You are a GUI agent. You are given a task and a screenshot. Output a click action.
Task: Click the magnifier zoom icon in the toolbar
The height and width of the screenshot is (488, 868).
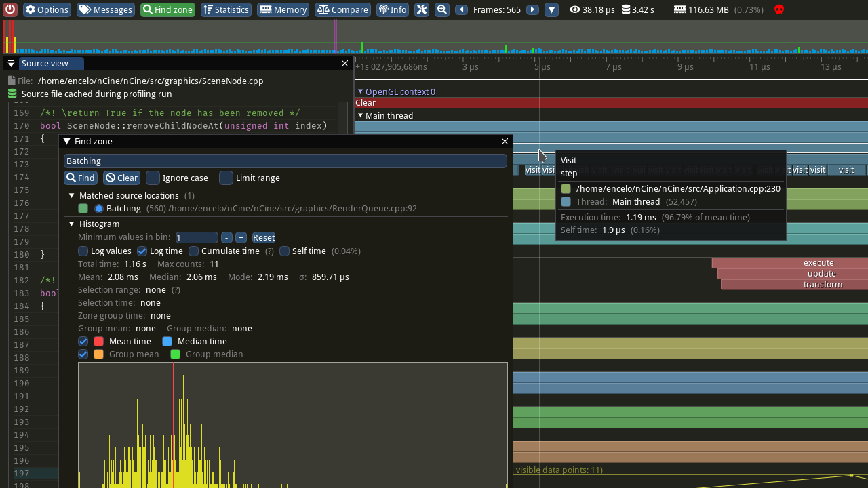coord(441,9)
